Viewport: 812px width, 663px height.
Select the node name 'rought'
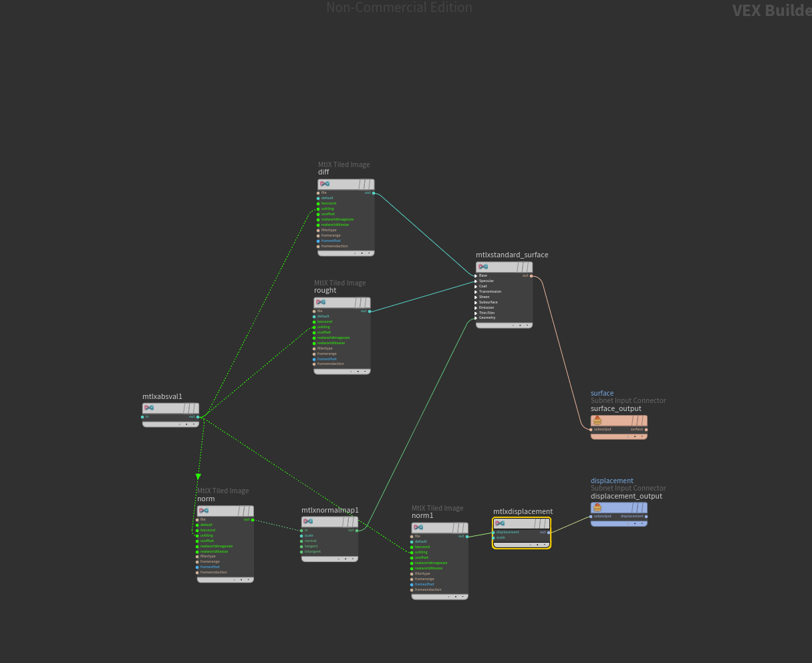click(x=325, y=291)
